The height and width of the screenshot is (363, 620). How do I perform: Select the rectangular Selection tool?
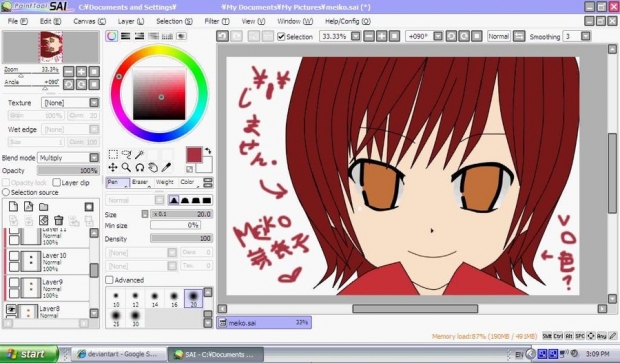pyautogui.click(x=113, y=154)
